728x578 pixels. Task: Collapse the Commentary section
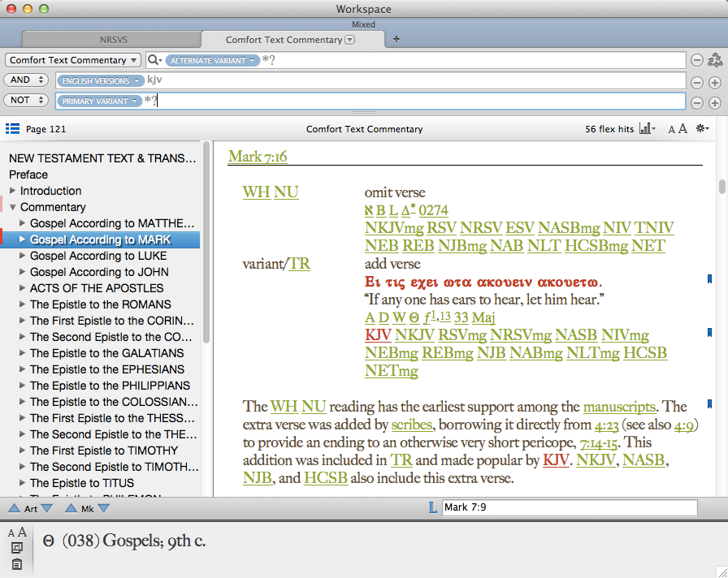tap(12, 207)
